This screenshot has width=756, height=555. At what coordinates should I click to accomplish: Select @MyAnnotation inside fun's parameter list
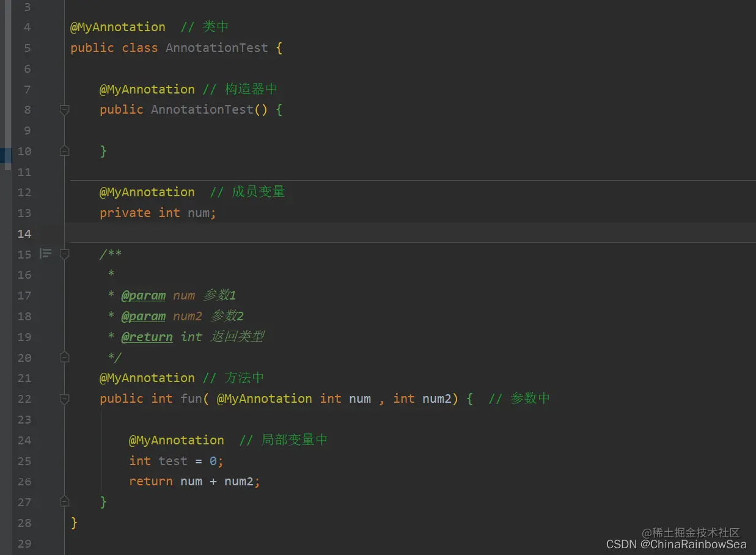point(265,399)
